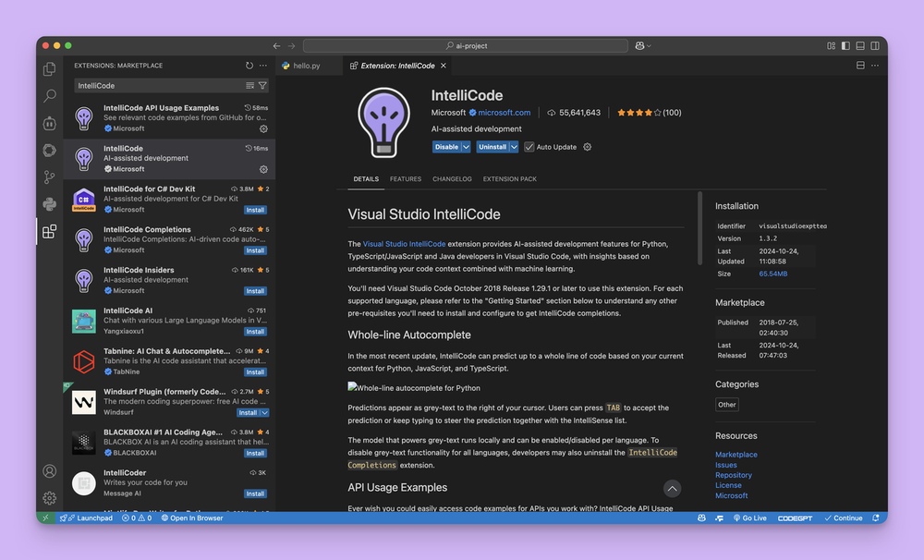Go forward with navigation arrow
924x560 pixels.
coord(292,45)
